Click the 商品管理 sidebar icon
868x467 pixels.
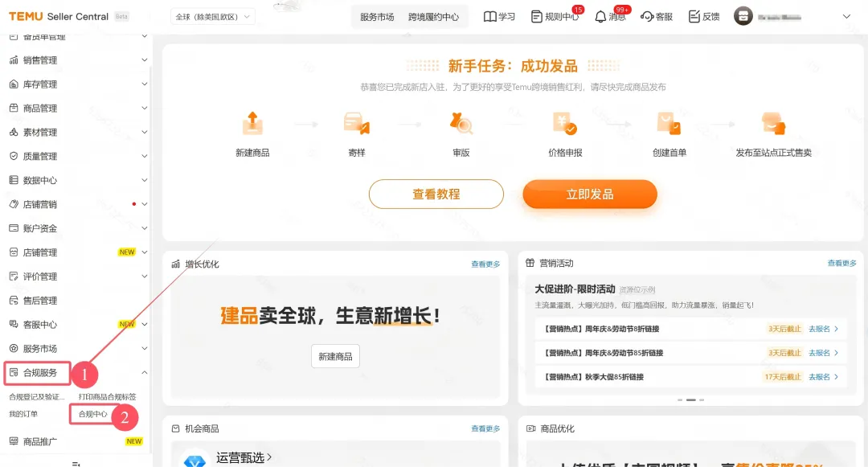point(14,108)
